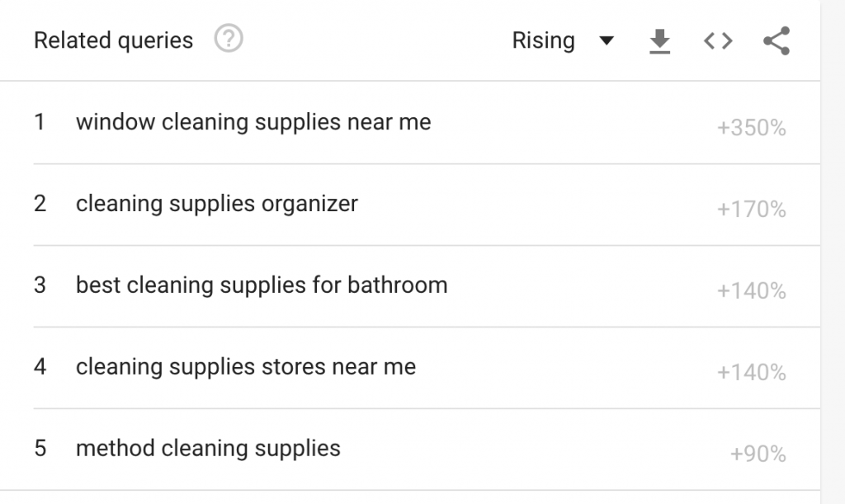
Task: Select 'method cleaning supplies' query
Action: (x=208, y=448)
